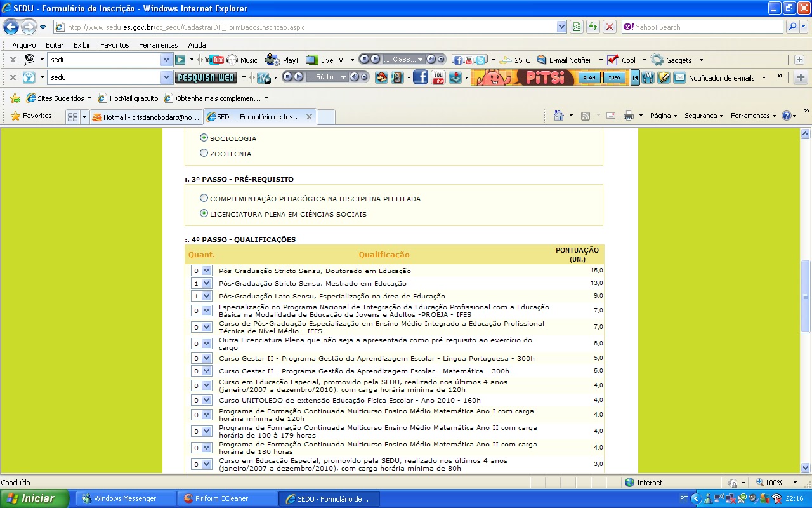The width and height of the screenshot is (812, 508).
Task: Click the INFO button on PiTSi banner
Action: pyautogui.click(x=613, y=77)
